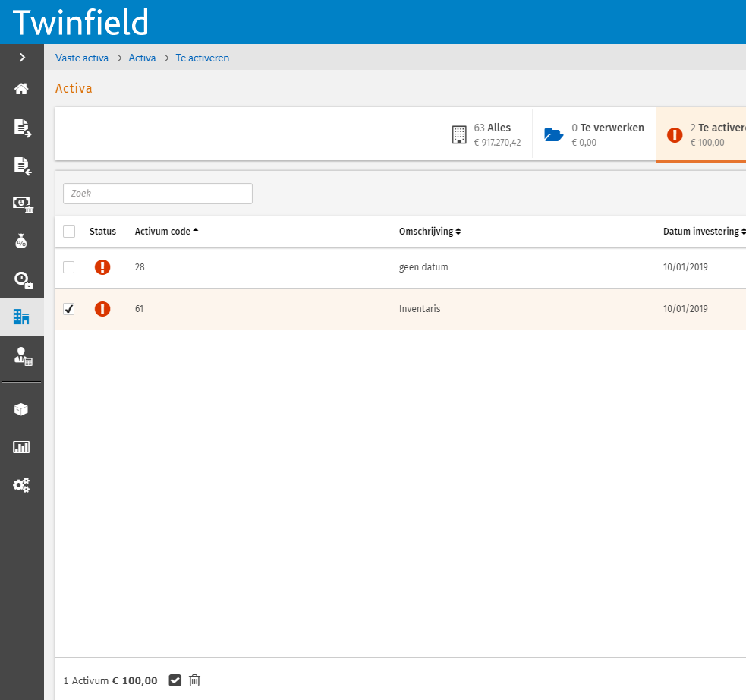Open the fixed assets buildings icon
746x700 pixels.
click(21, 317)
